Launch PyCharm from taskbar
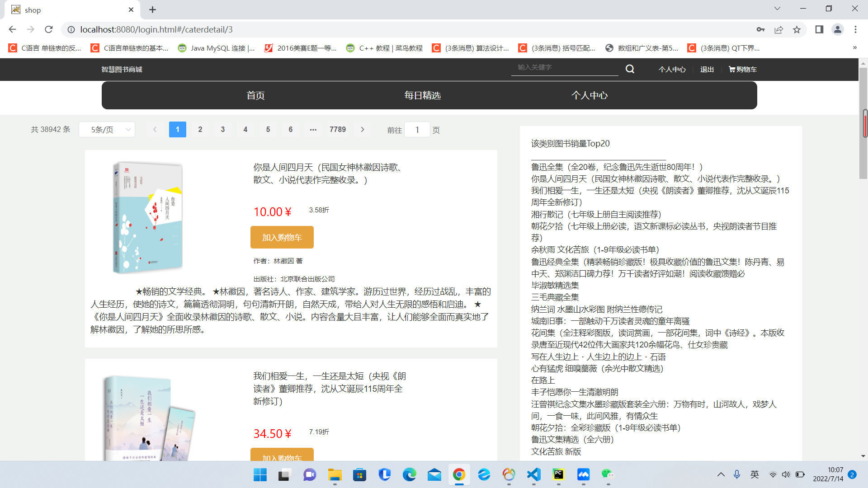 pos(558,474)
